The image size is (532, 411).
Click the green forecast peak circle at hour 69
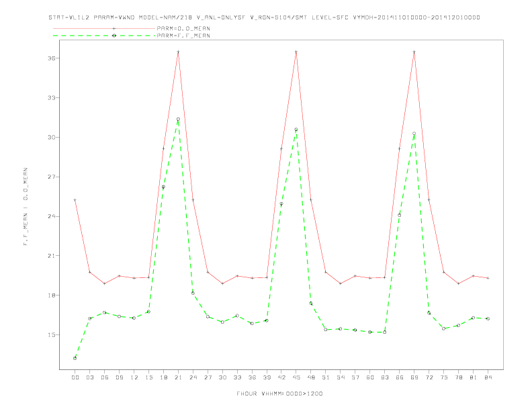pos(414,134)
